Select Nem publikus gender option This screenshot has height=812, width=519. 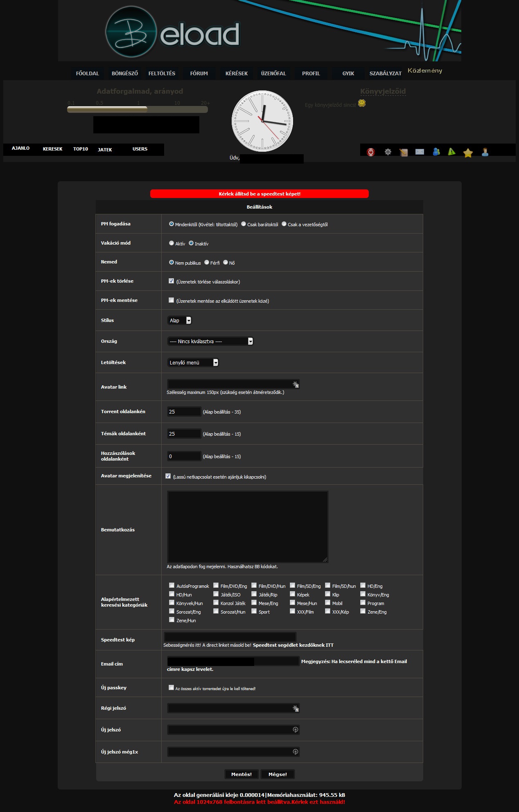171,262
